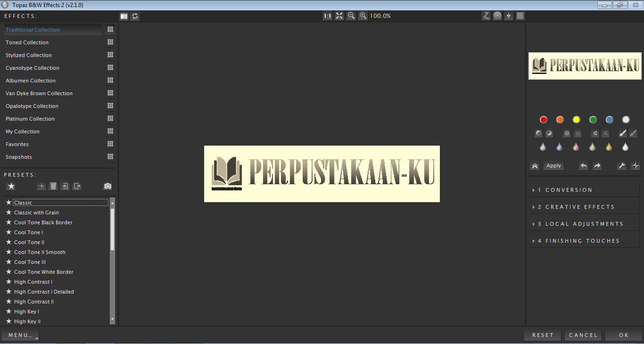The width and height of the screenshot is (644, 344).
Task: Select the bright paintbrush icon
Action: (x=623, y=133)
